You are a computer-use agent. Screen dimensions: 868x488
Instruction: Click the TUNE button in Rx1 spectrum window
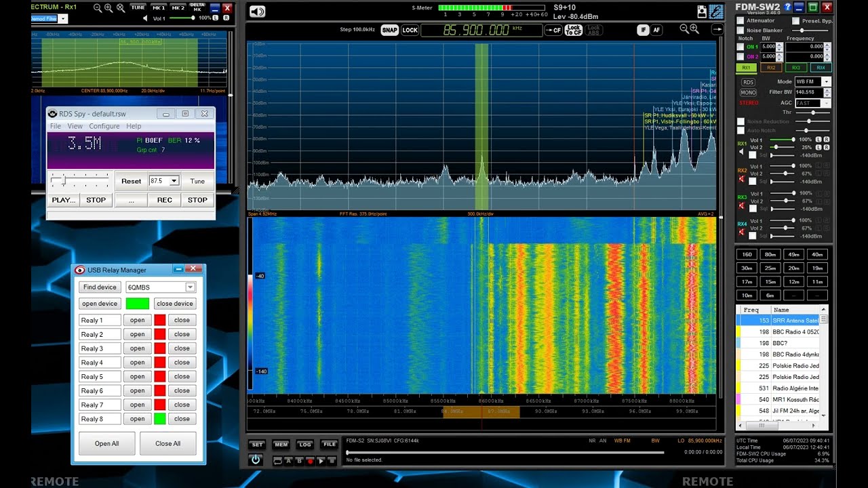pos(138,7)
